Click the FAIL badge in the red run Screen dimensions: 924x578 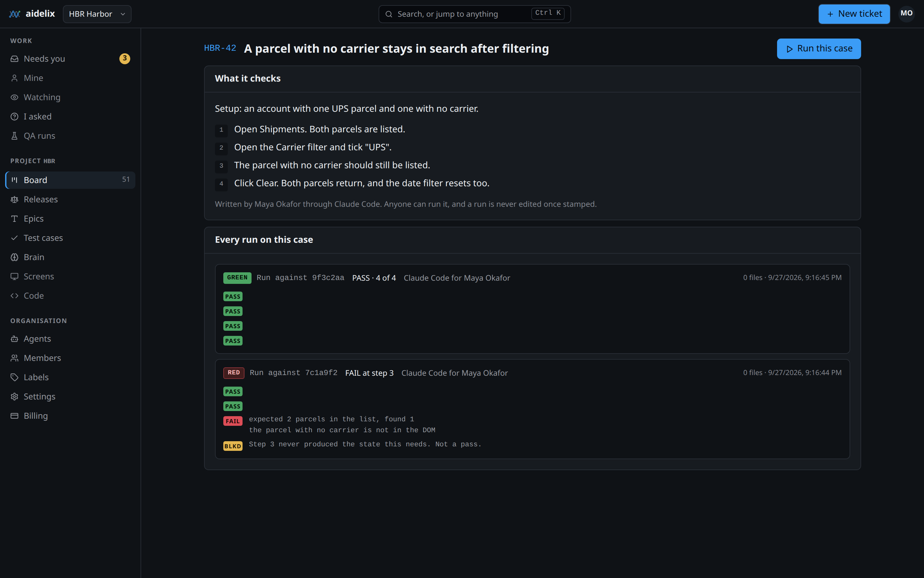[x=233, y=421]
